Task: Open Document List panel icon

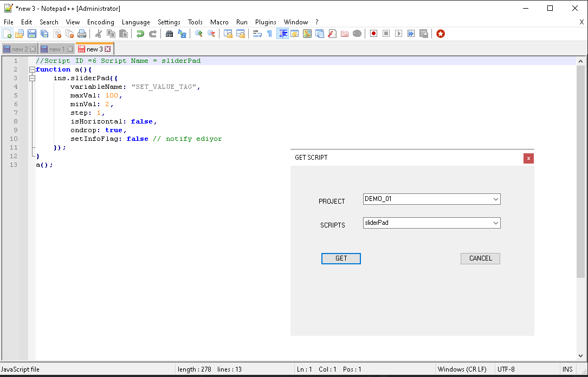Action: [320, 34]
